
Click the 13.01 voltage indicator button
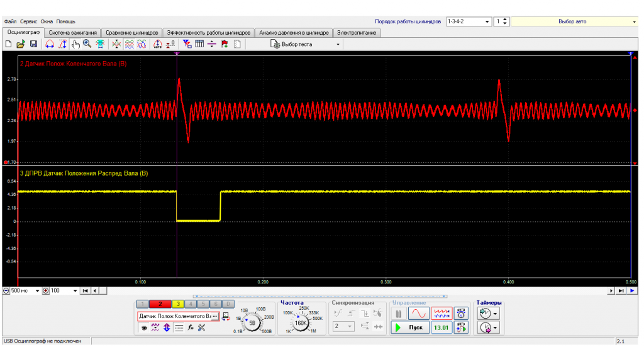pos(441,327)
